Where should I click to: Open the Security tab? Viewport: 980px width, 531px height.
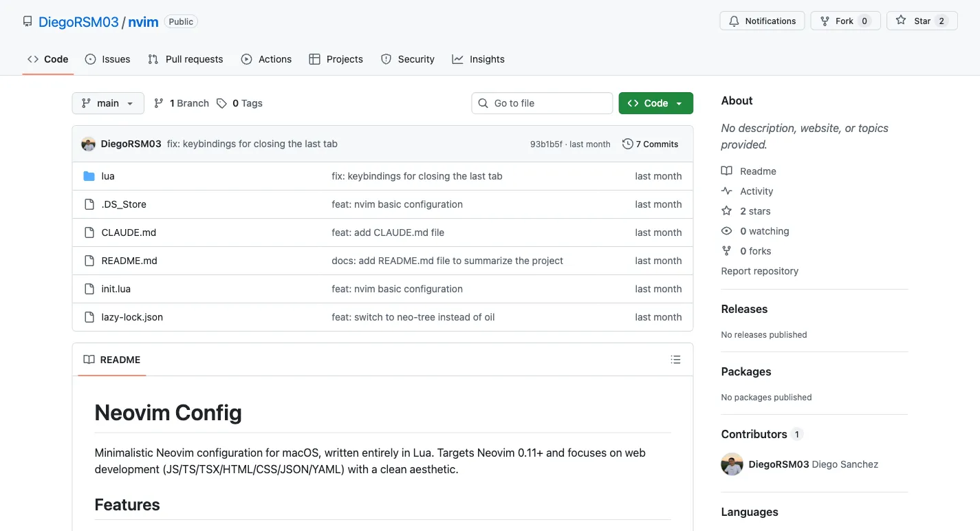(408, 59)
